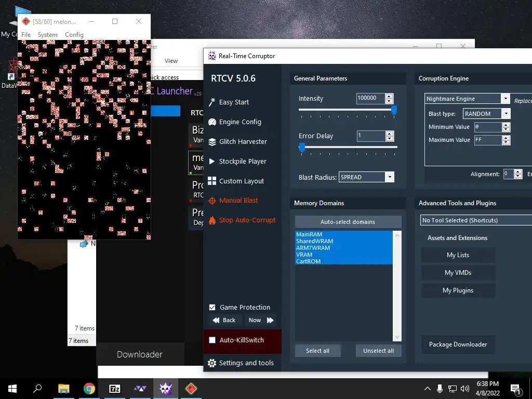Image resolution: width=532 pixels, height=399 pixels.
Task: Click memory domains list scrollbar down arrow
Action: coord(397,337)
